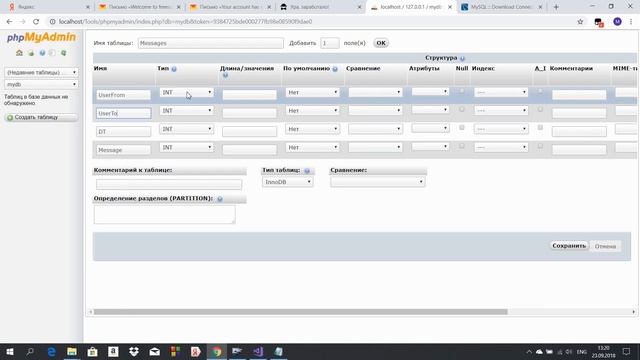Open the Chrome profile avatar

click(617, 22)
